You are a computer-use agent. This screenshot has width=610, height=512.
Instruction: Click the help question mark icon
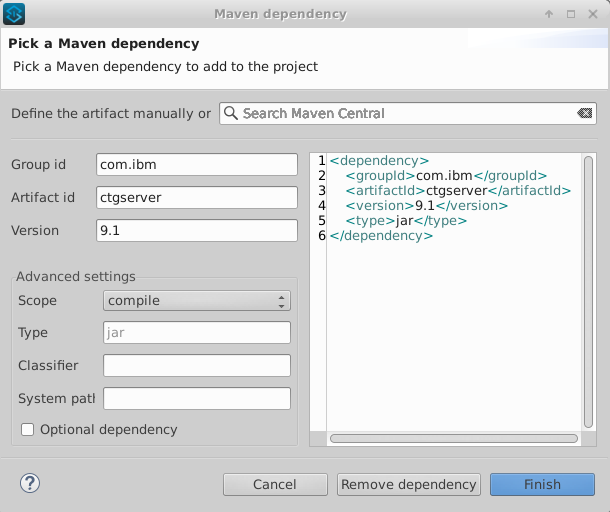[29, 484]
